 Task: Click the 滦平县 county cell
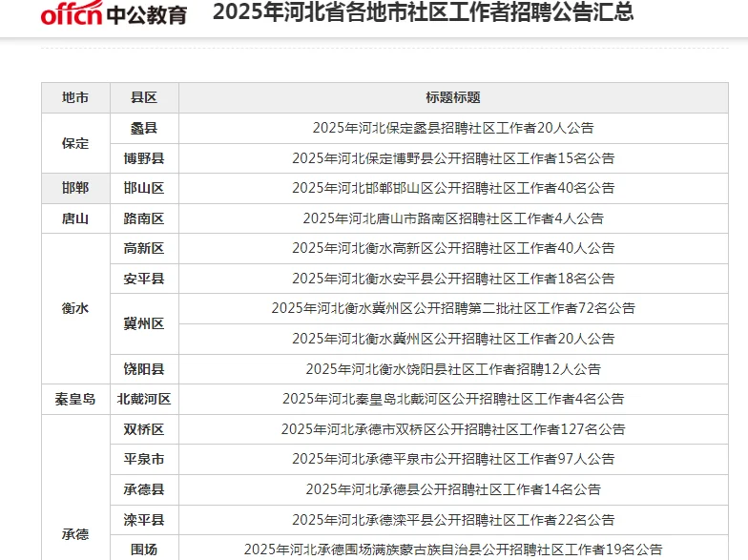[x=144, y=520]
